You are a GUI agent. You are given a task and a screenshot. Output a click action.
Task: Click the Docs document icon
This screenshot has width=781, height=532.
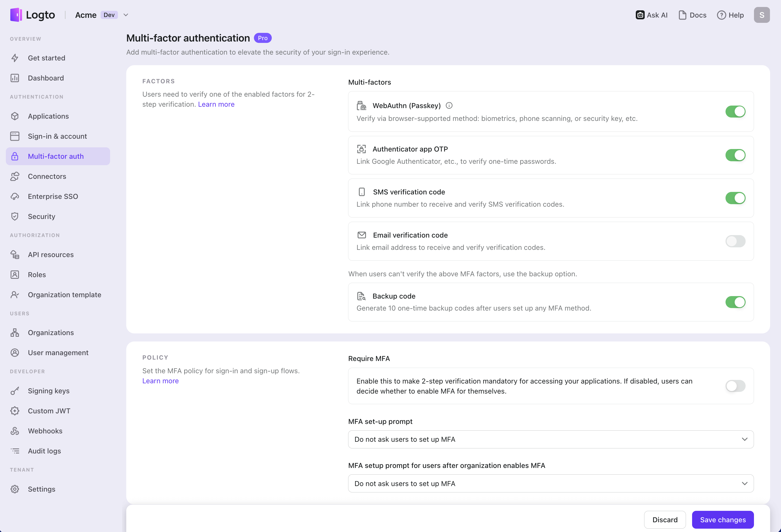tap(682, 15)
